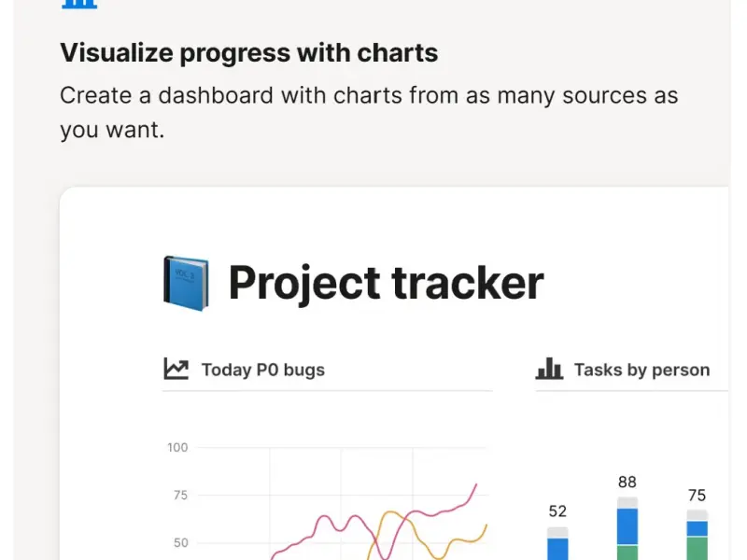Click the line chart icon for Today P0 bugs
747x560 pixels.
click(x=176, y=370)
